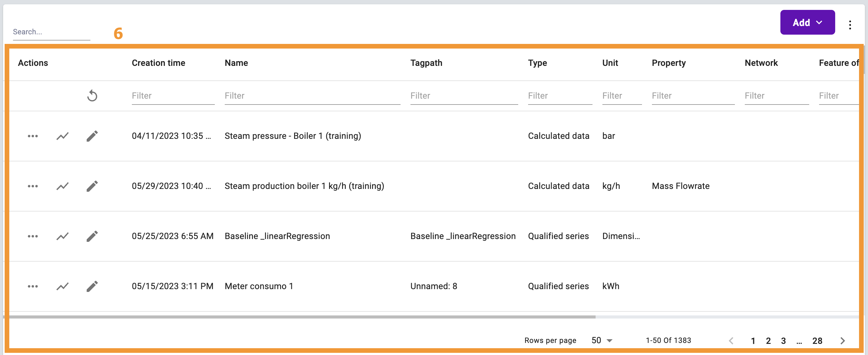Image resolution: width=868 pixels, height=355 pixels.
Task: Edit the Steam production boiler 1 row
Action: point(92,186)
